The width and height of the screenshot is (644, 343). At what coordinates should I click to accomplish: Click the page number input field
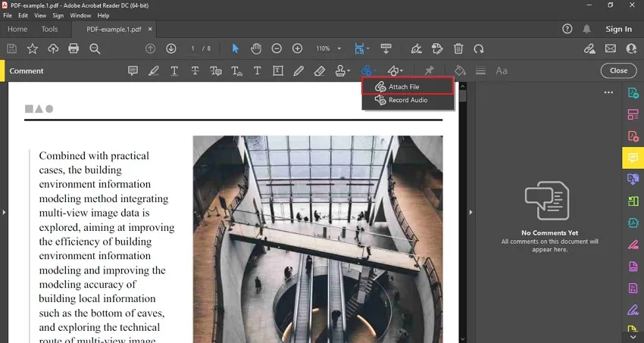point(194,48)
